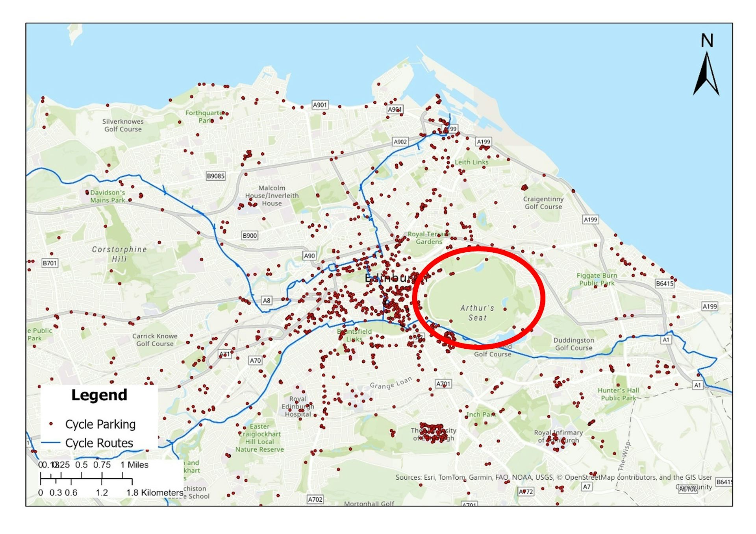Click the Legend title heading
Image resolution: width=756 pixels, height=534 pixels.
tap(99, 395)
